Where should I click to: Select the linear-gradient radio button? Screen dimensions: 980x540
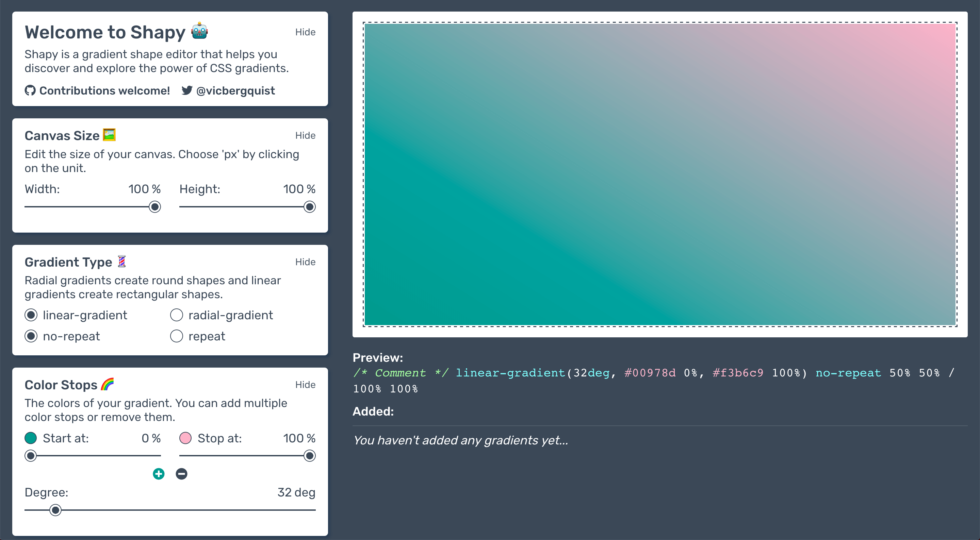pyautogui.click(x=31, y=315)
